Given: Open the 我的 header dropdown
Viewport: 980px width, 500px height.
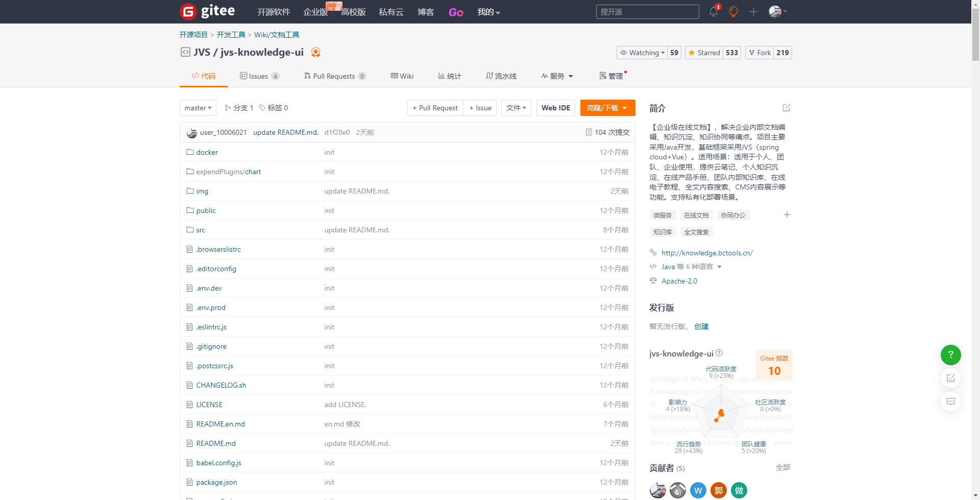Looking at the screenshot, I should 488,12.
